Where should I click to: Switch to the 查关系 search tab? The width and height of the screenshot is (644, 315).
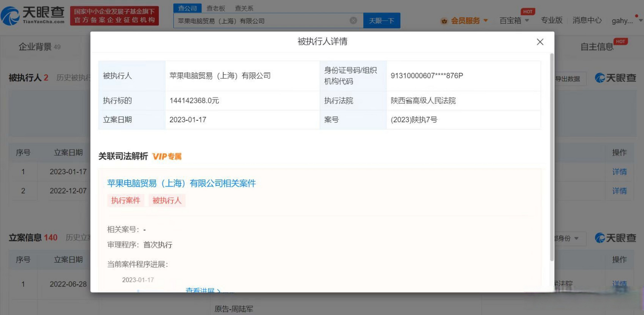point(244,8)
